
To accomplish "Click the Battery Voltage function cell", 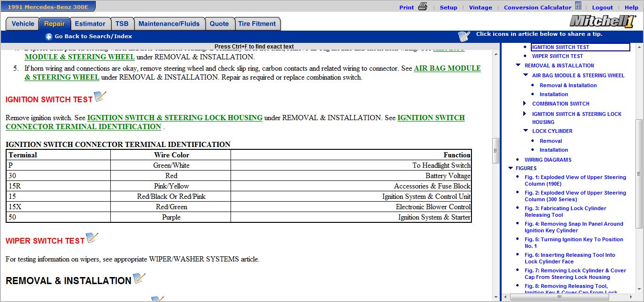I will (351, 176).
